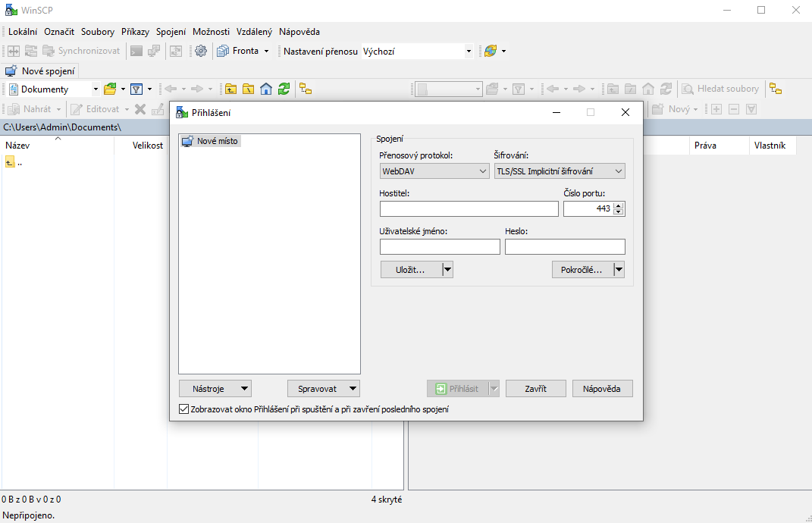Open the Spravovat dropdown button
This screenshot has height=523, width=812.
pyautogui.click(x=324, y=389)
